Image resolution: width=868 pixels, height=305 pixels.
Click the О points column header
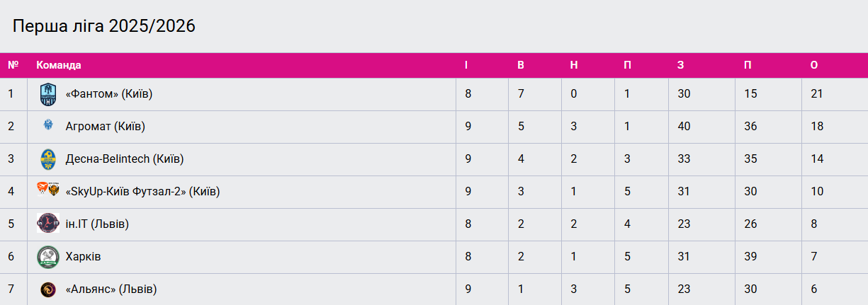pos(814,65)
